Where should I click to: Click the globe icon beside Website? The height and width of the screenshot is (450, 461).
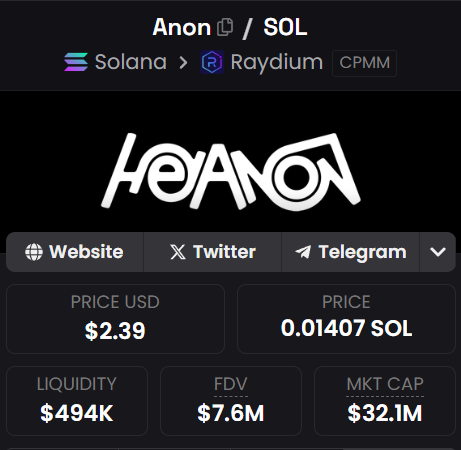click(x=34, y=252)
